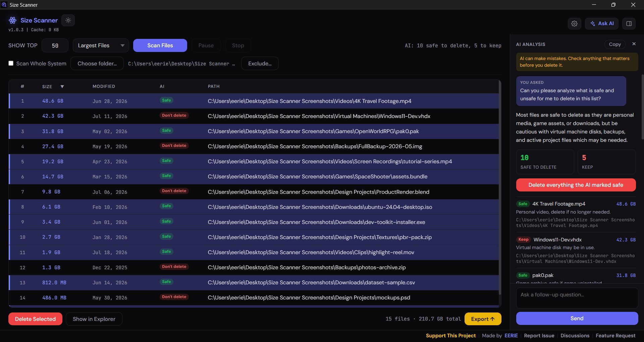The width and height of the screenshot is (644, 342).
Task: Select the FullBackup-2026-05.img row
Action: [x=254, y=147]
